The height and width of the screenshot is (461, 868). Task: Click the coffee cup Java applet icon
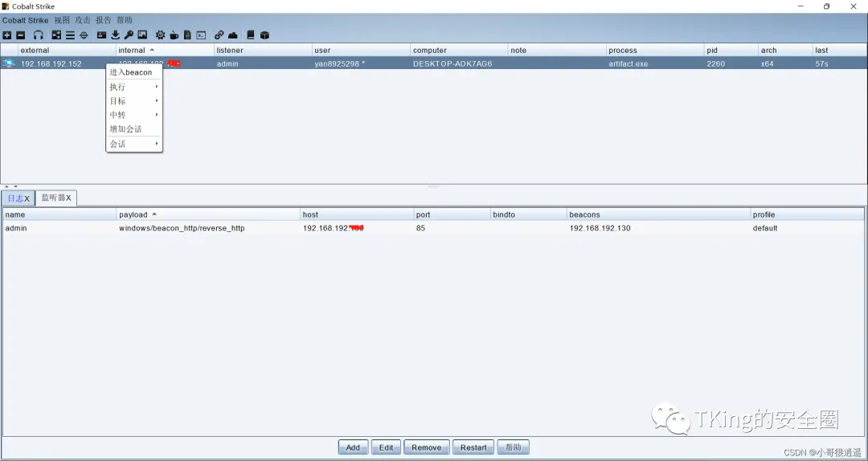pyautogui.click(x=174, y=35)
